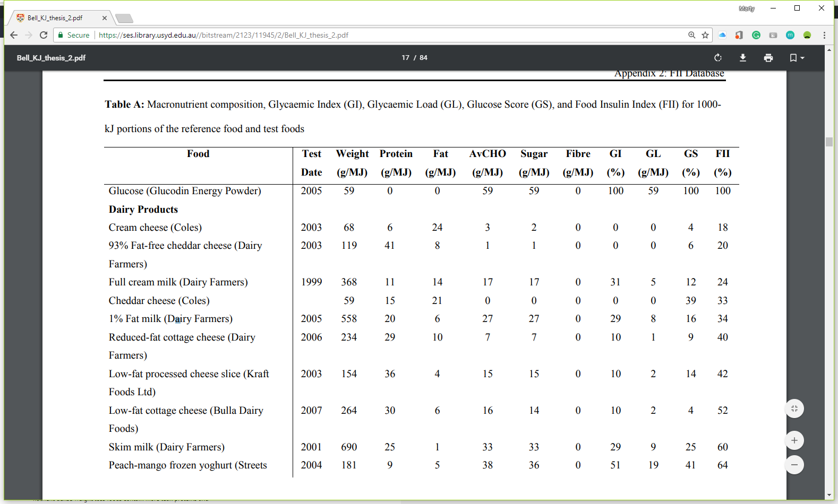
Task: Click the vertical scrollbar down arrow
Action: 829,496
